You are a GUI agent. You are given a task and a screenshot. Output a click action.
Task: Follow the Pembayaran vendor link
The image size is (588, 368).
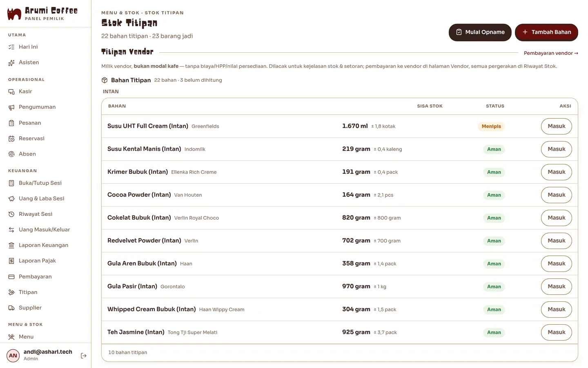pyautogui.click(x=551, y=53)
